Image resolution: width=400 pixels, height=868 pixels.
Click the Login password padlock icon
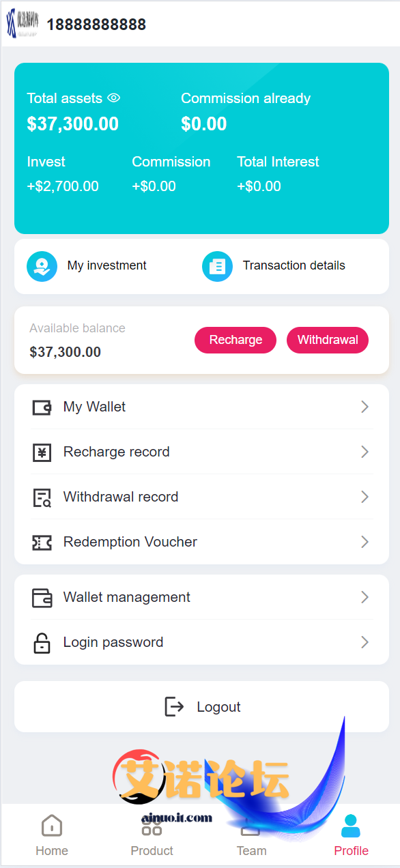click(x=42, y=643)
